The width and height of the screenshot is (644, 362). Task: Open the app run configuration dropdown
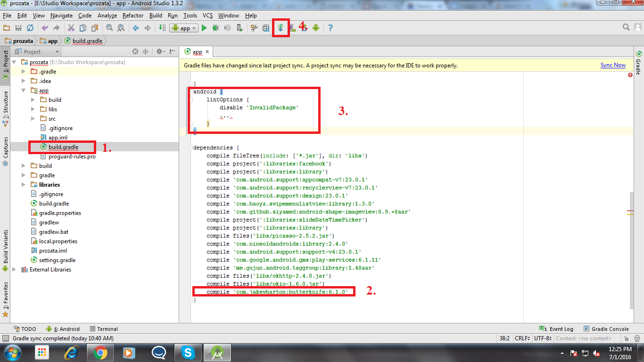tap(184, 28)
